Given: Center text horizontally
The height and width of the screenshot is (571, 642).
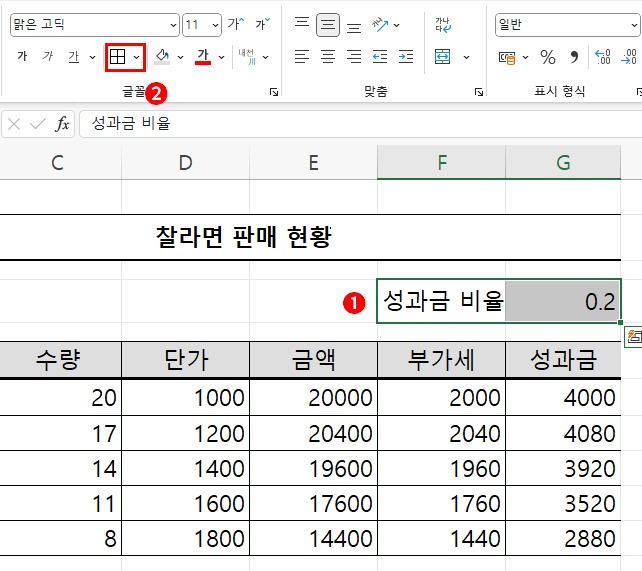Looking at the screenshot, I should tap(328, 56).
